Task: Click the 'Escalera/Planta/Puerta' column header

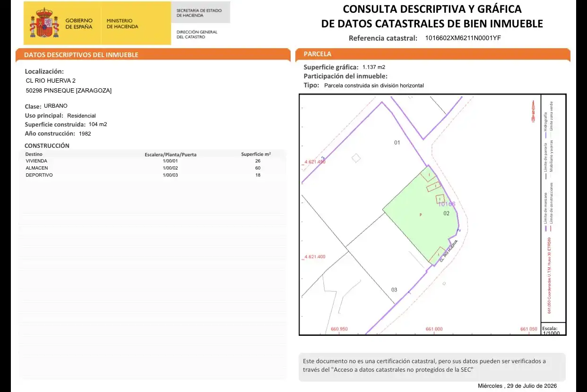Action: (x=170, y=154)
